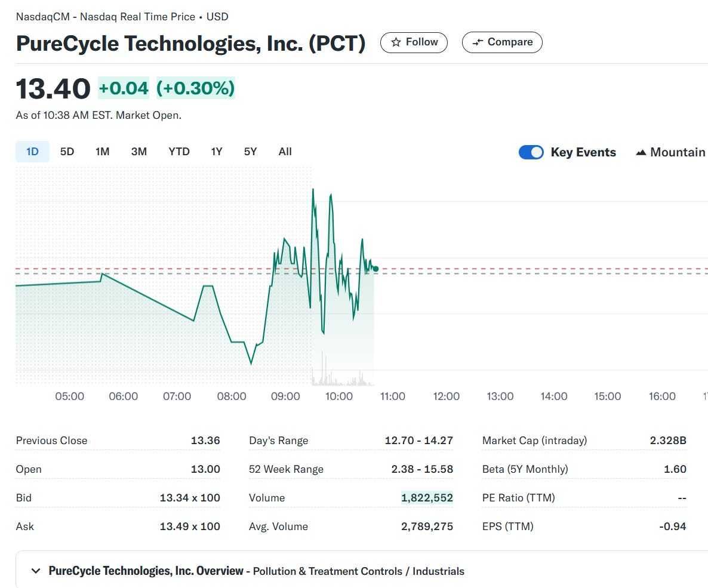
Task: Click the Follow button
Action: [x=414, y=42]
